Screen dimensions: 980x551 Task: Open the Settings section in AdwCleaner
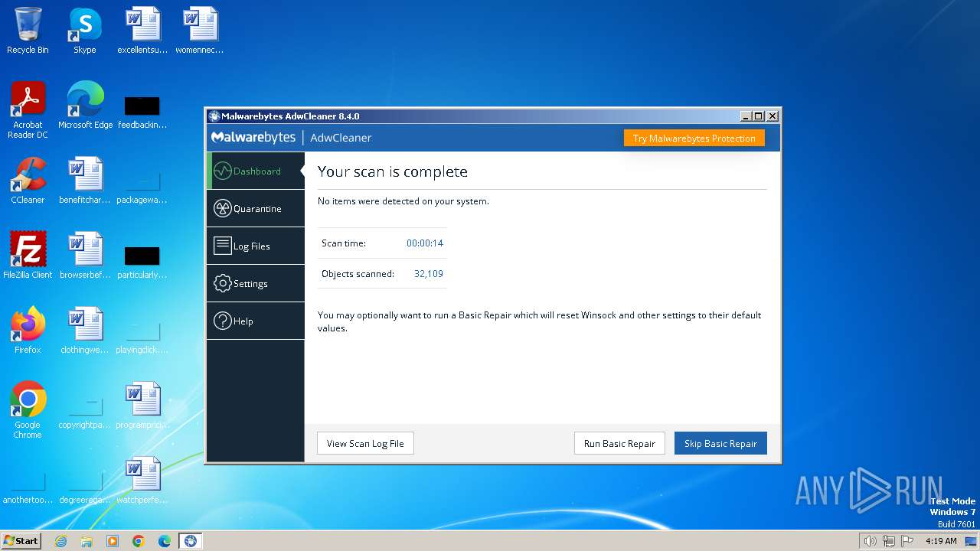[256, 283]
